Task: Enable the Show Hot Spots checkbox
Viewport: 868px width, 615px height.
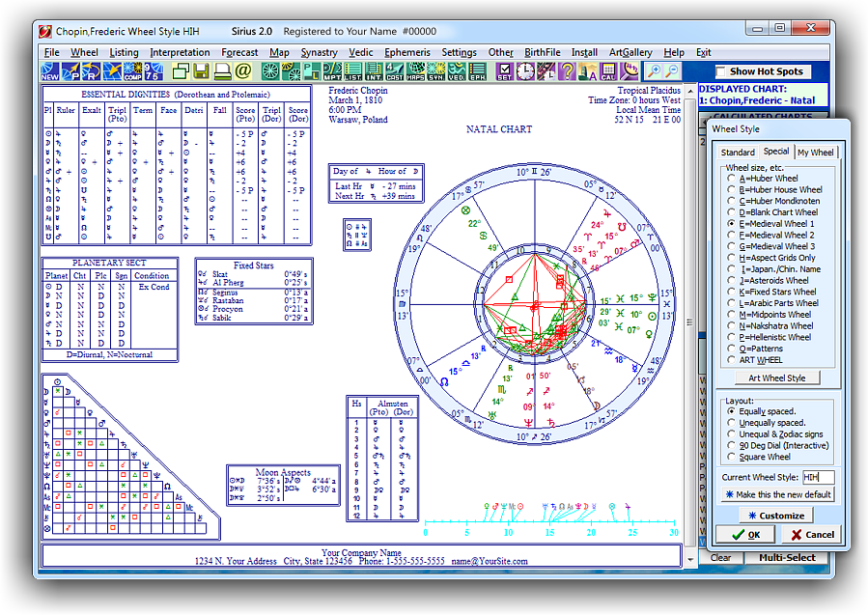Action: (x=720, y=71)
